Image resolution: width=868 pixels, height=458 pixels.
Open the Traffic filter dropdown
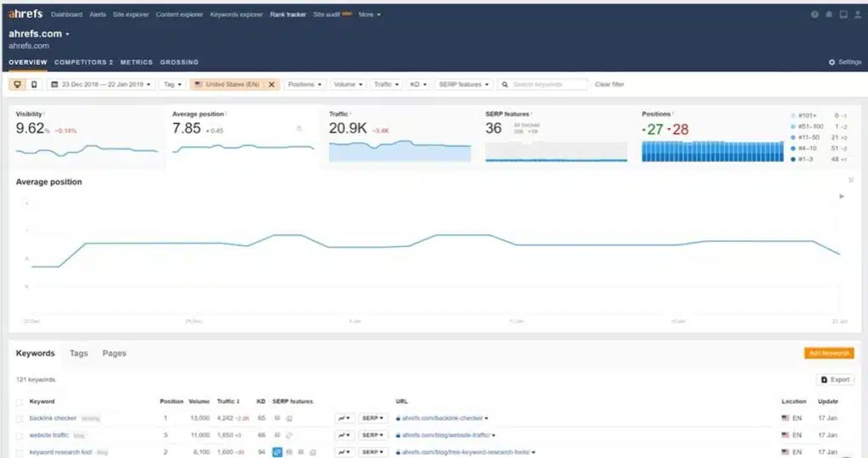pos(386,84)
